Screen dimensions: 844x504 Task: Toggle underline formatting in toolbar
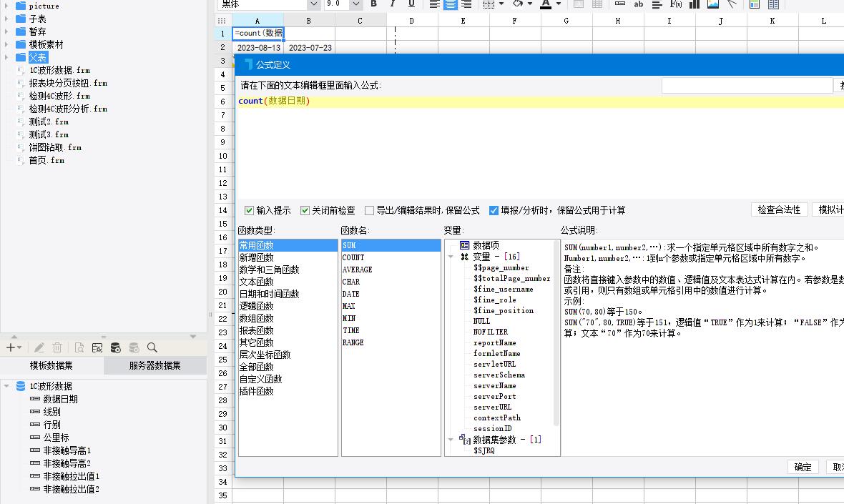pyautogui.click(x=411, y=4)
